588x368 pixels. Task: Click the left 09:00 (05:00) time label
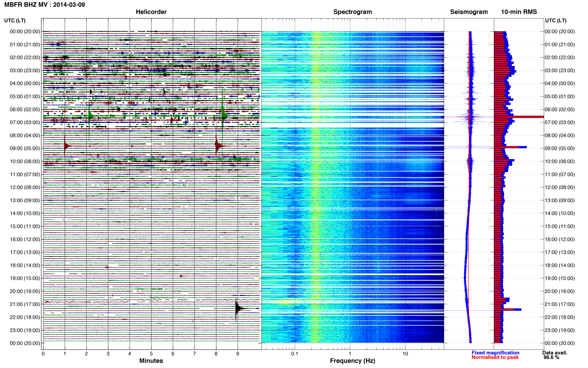click(x=25, y=148)
